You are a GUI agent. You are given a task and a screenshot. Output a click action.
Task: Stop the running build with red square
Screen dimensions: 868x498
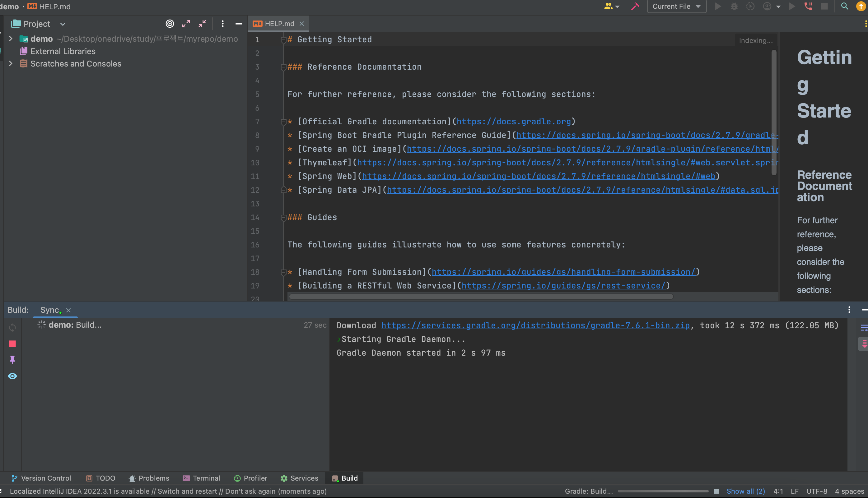point(12,344)
